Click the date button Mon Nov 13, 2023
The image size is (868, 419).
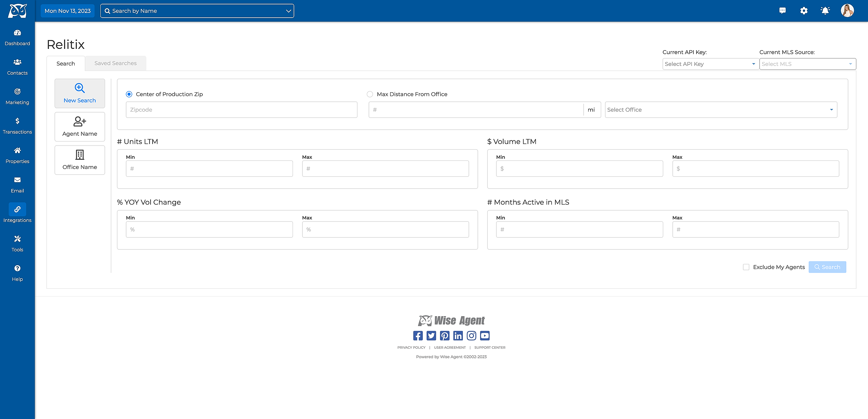pos(67,11)
